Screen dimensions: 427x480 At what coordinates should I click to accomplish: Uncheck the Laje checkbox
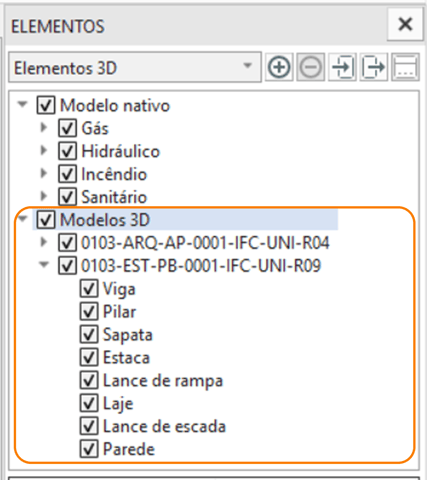pos(89,403)
